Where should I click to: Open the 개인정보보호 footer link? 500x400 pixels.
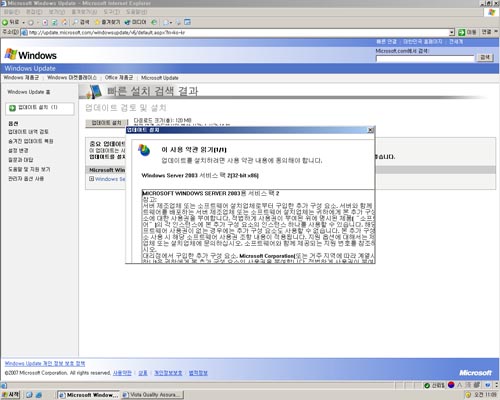pos(168,373)
